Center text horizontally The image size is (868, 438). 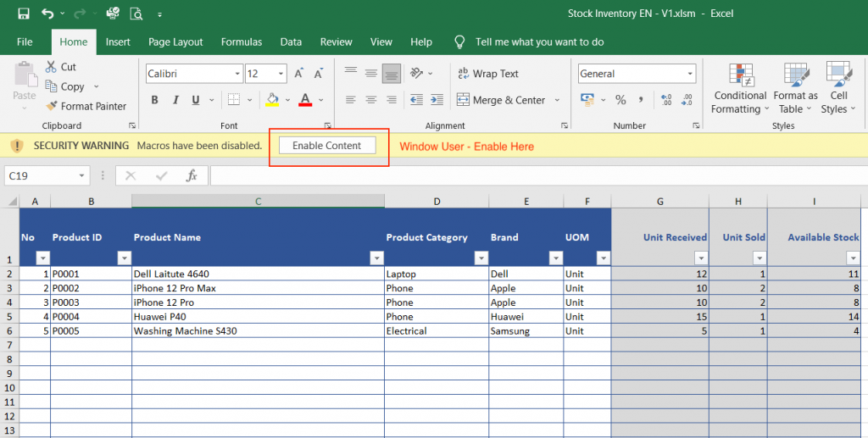[x=371, y=100]
